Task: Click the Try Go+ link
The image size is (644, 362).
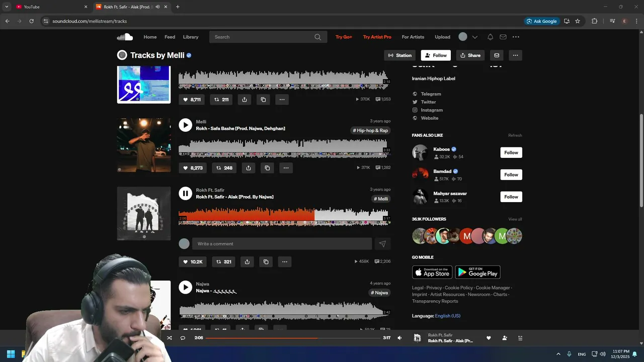Action: coord(344,37)
